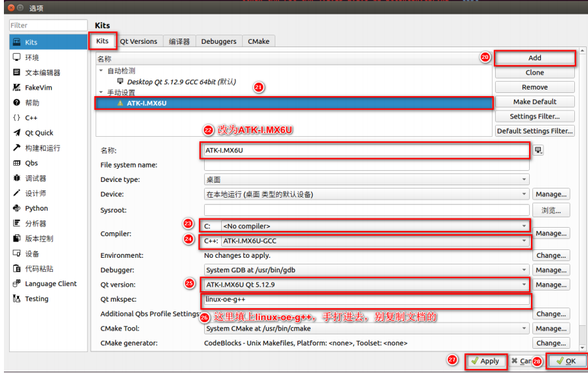Switch to the CMake tab
This screenshot has width=588, height=373.
click(258, 41)
